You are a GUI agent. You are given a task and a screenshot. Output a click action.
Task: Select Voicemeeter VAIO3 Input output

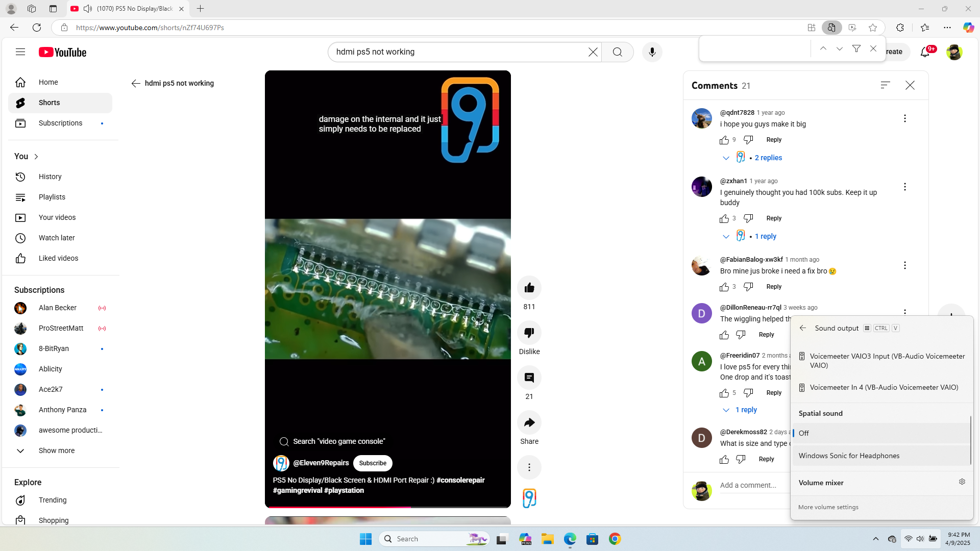tap(881, 361)
